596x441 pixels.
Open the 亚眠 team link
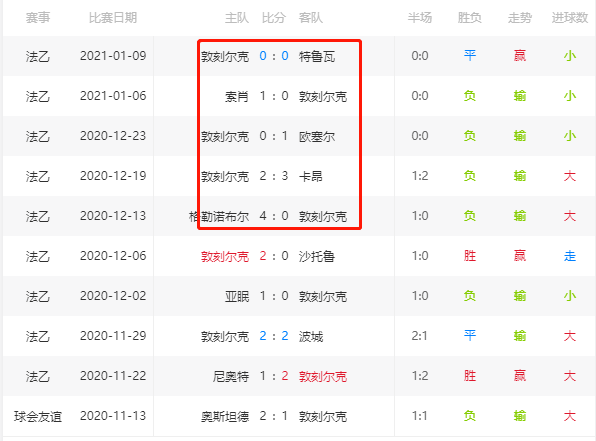[237, 297]
